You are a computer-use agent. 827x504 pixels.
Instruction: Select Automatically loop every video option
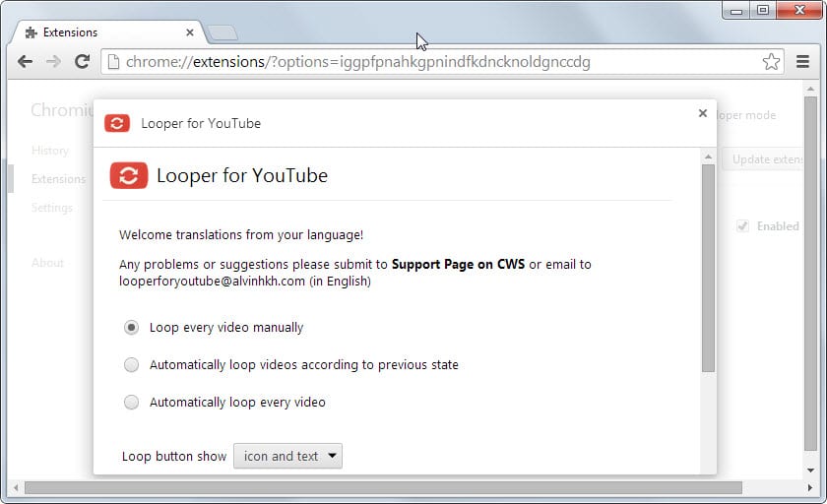pyautogui.click(x=131, y=402)
